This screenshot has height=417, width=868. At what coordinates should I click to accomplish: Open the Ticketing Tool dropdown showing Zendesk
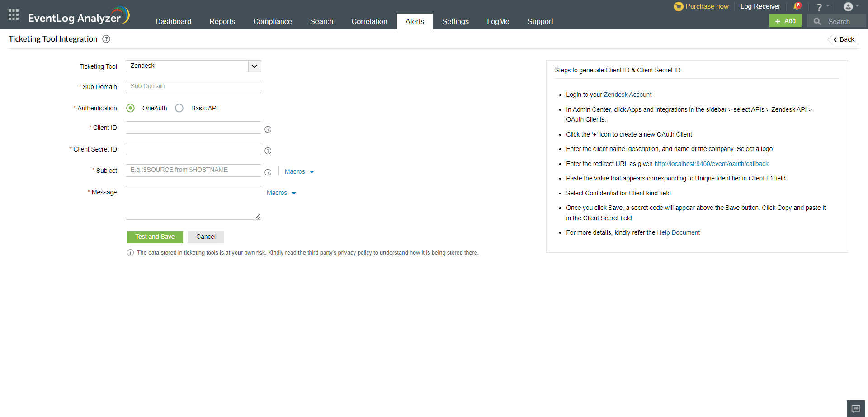coord(254,66)
